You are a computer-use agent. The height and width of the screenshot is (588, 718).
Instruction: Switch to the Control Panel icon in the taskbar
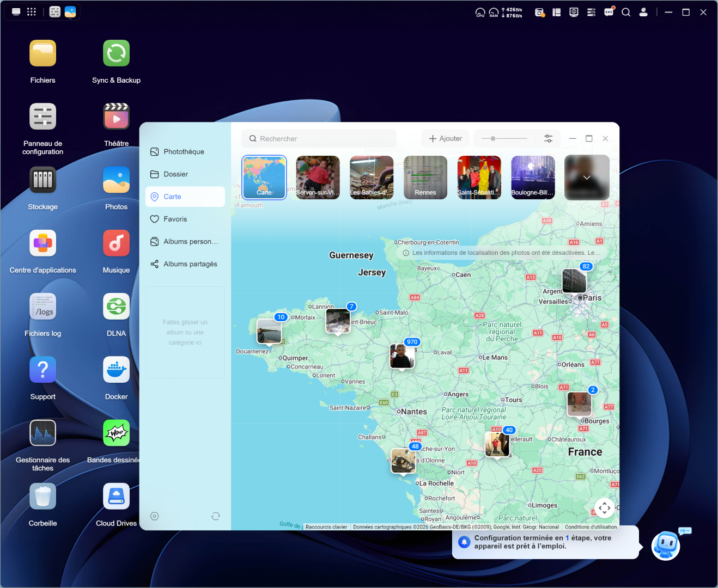[x=55, y=12]
